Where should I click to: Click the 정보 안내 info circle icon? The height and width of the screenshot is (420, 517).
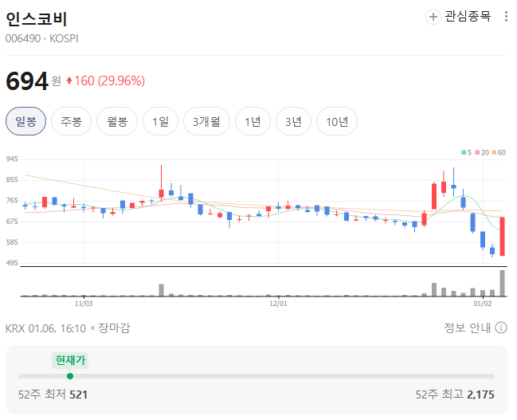[x=501, y=328]
